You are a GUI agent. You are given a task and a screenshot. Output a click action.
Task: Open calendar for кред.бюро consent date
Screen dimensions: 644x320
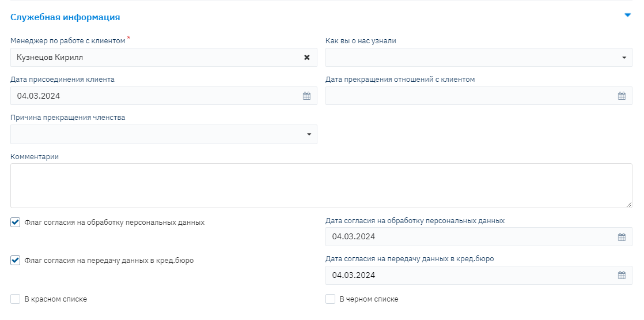[622, 276]
